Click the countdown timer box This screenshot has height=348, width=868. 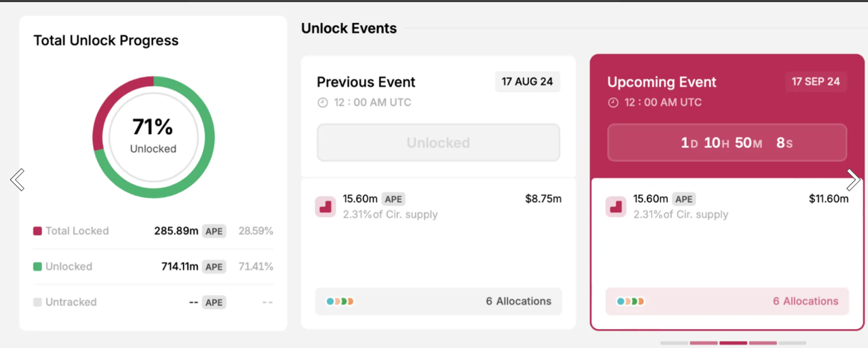pyautogui.click(x=728, y=142)
